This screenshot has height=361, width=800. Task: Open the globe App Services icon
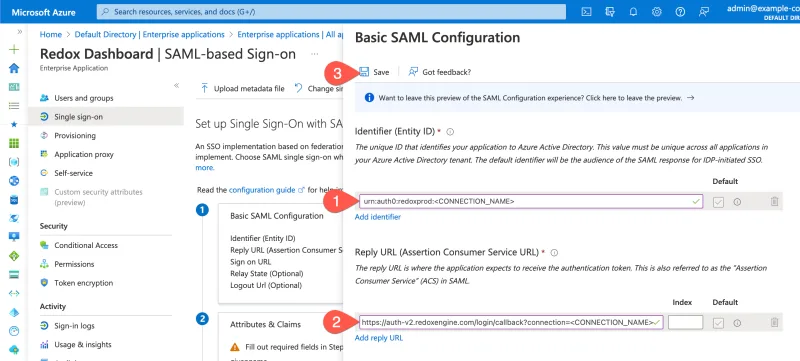(x=14, y=181)
